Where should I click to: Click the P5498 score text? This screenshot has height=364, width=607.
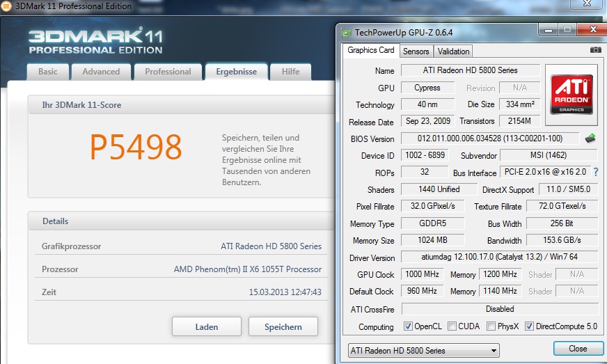[x=136, y=147]
